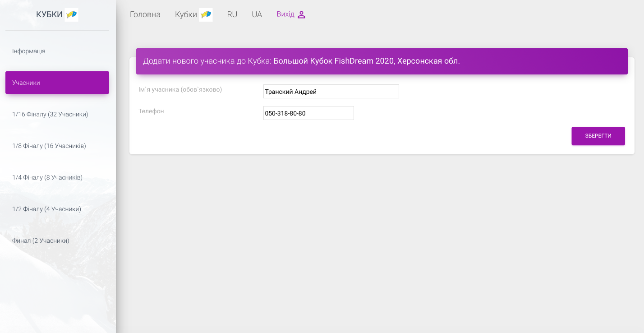Switch language to UA
Screen dimensions: 644x333
257,14
